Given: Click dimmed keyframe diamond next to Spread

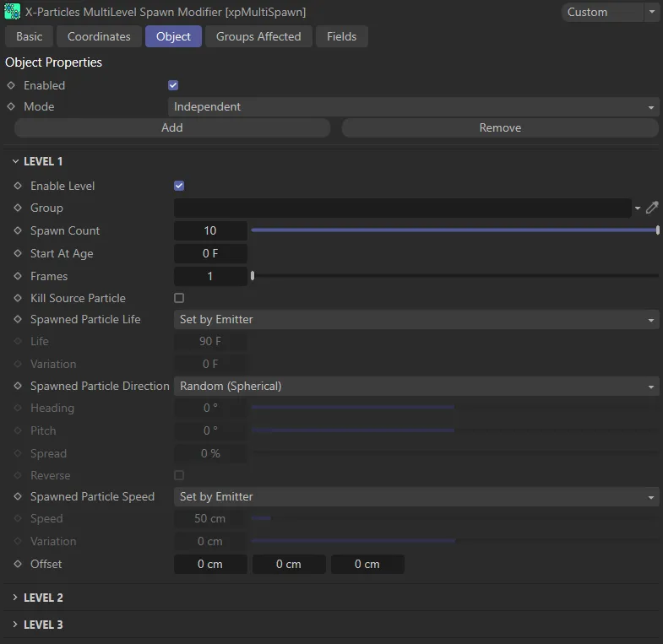Looking at the screenshot, I should click(18, 453).
